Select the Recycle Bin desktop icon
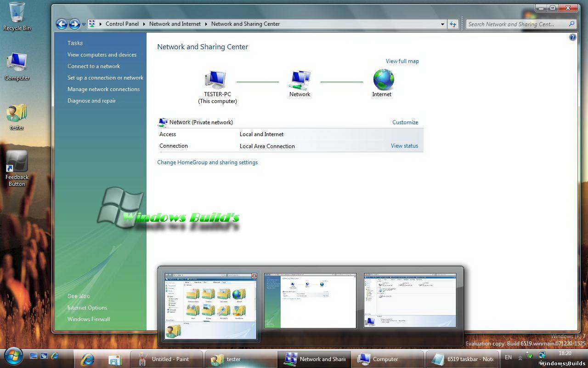Image resolution: width=588 pixels, height=368 pixels. pyautogui.click(x=17, y=17)
